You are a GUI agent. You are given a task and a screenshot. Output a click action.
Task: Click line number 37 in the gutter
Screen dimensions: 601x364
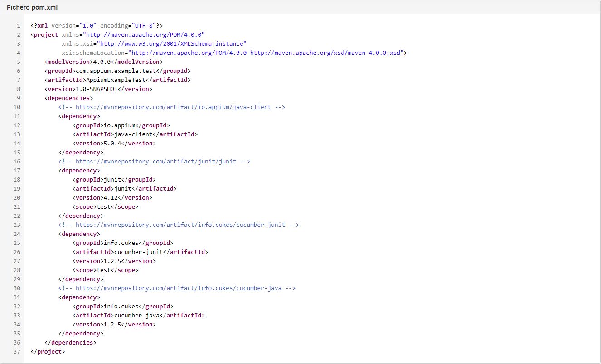pyautogui.click(x=17, y=351)
